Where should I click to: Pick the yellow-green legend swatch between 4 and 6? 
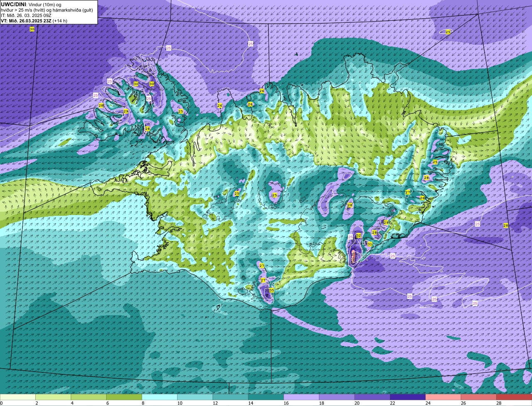89,397
